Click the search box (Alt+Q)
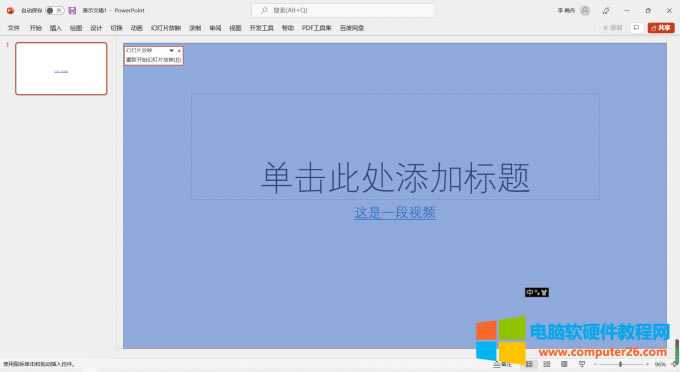The width and height of the screenshot is (680, 372). 343,10
